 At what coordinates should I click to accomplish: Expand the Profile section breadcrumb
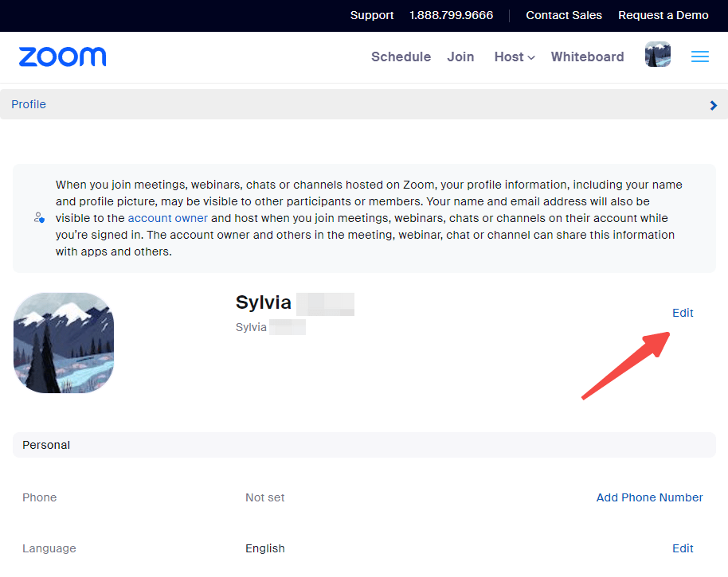[29, 104]
